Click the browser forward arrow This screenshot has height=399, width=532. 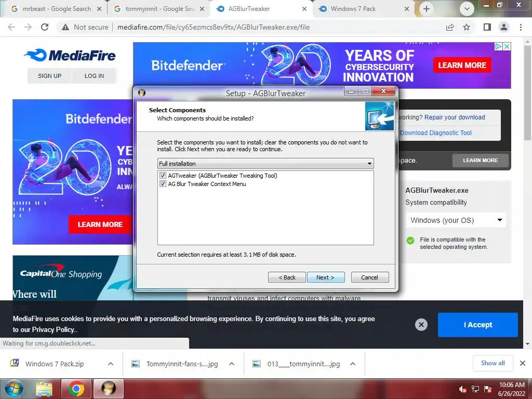point(28,27)
